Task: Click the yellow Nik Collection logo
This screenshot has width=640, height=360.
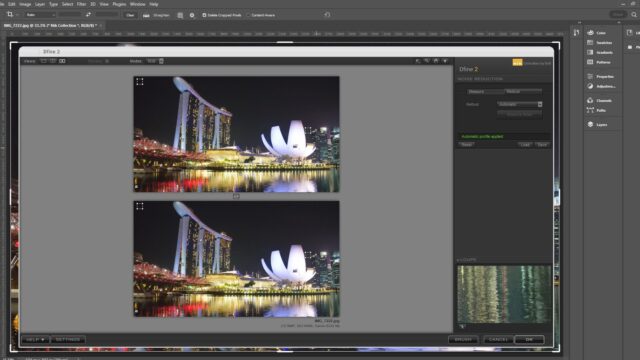Action: pyautogui.click(x=517, y=62)
